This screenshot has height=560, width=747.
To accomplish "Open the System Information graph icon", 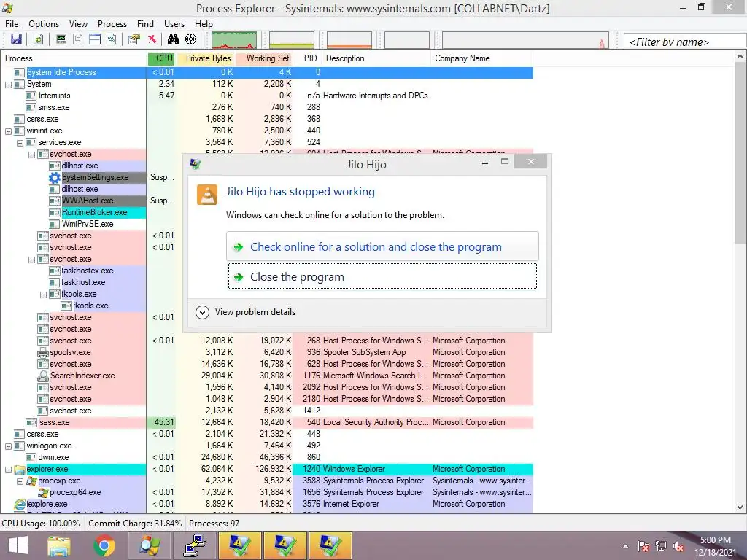I will (61, 39).
